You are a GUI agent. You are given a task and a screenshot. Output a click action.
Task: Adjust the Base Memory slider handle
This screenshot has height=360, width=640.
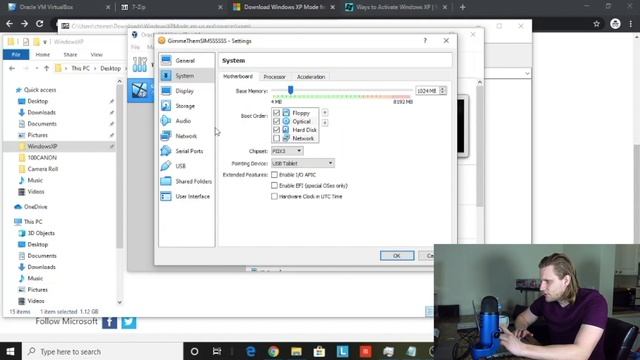click(x=290, y=89)
